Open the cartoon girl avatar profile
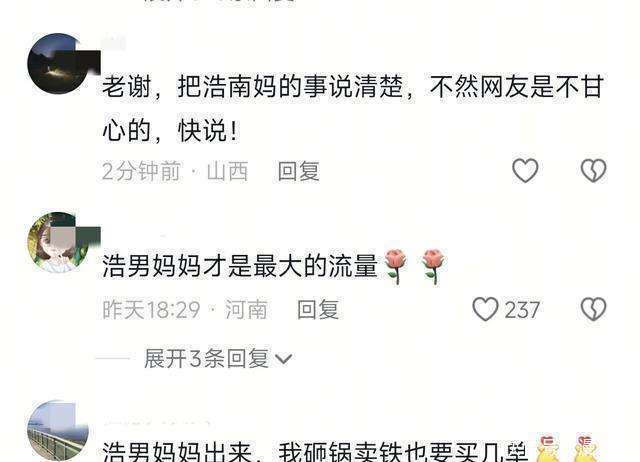Image resolution: width=640 pixels, height=462 pixels. (x=58, y=242)
